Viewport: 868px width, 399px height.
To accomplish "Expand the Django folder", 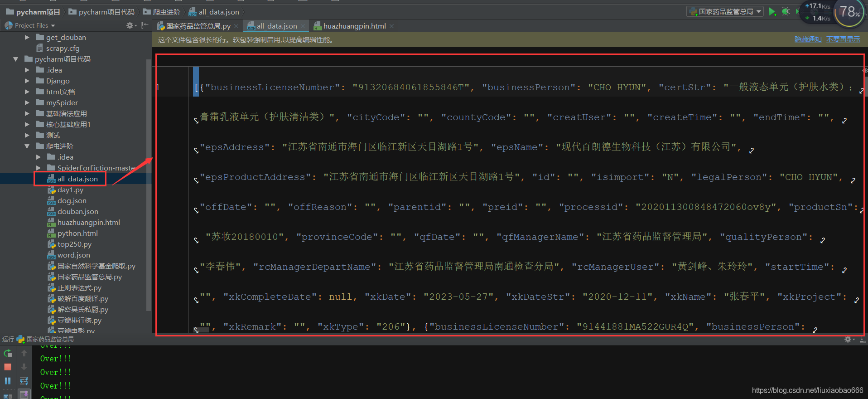I will [x=27, y=81].
